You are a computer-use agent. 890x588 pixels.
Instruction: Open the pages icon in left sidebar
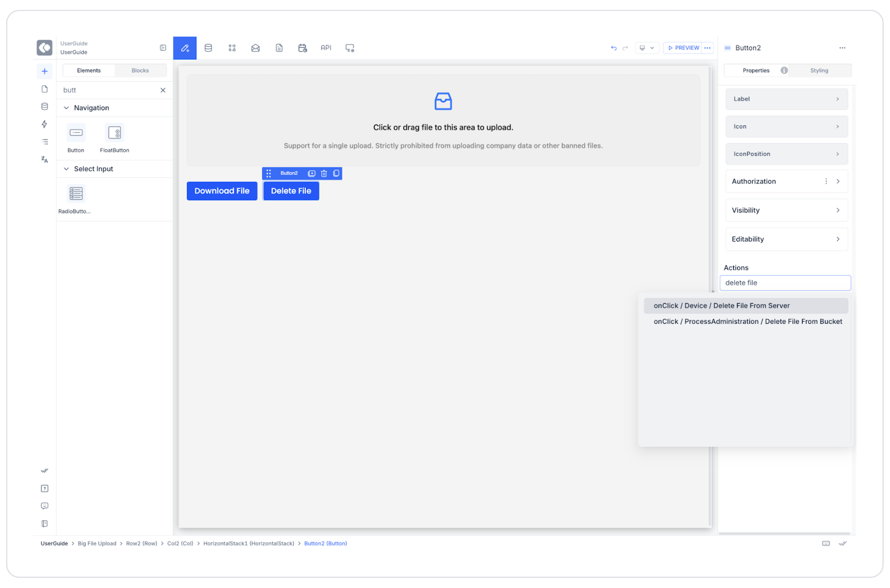pyautogui.click(x=44, y=89)
